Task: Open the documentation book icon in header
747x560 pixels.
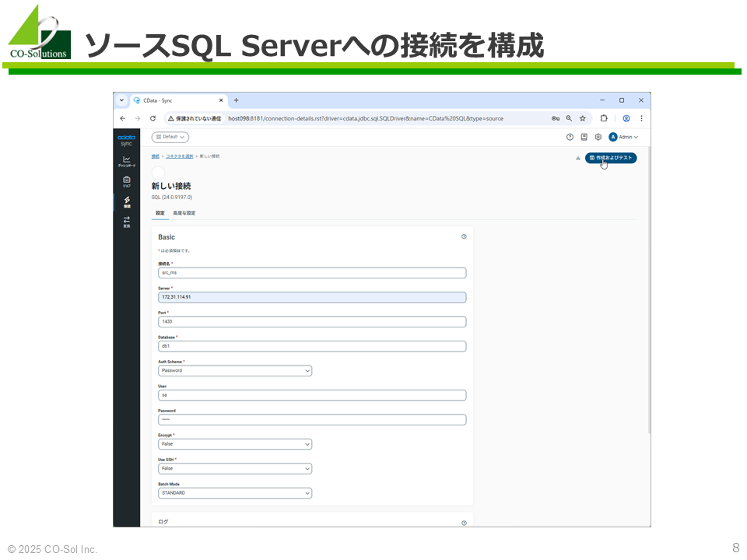Action: [x=584, y=137]
